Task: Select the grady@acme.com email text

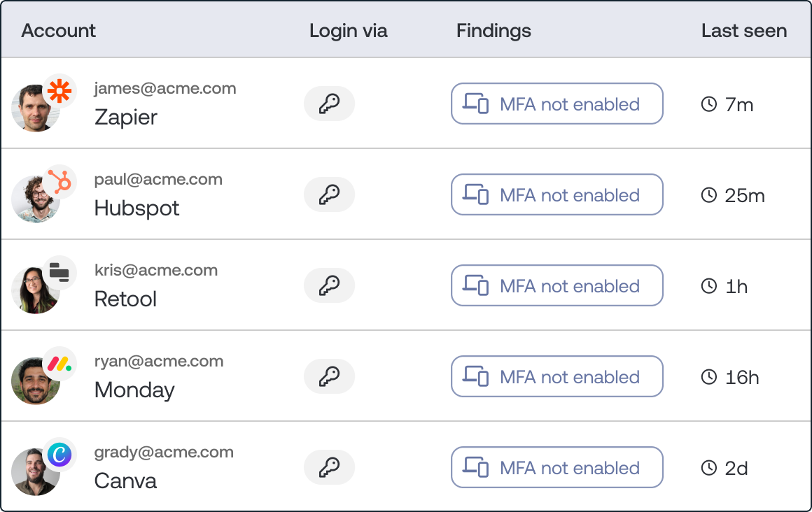Action: tap(164, 452)
